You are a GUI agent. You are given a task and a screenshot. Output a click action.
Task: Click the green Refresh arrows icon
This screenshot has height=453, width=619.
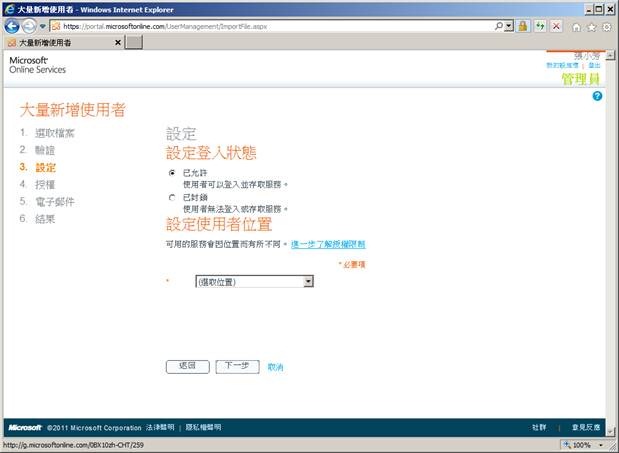tap(540, 26)
